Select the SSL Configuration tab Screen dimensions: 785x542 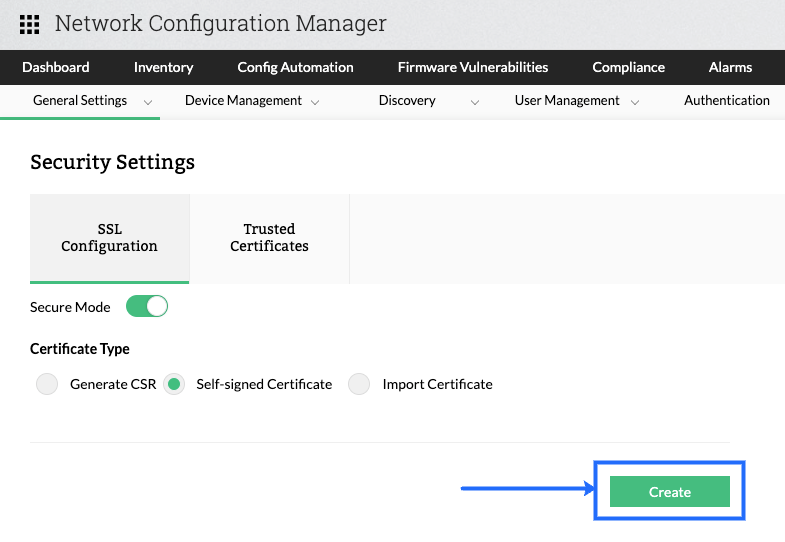click(109, 238)
